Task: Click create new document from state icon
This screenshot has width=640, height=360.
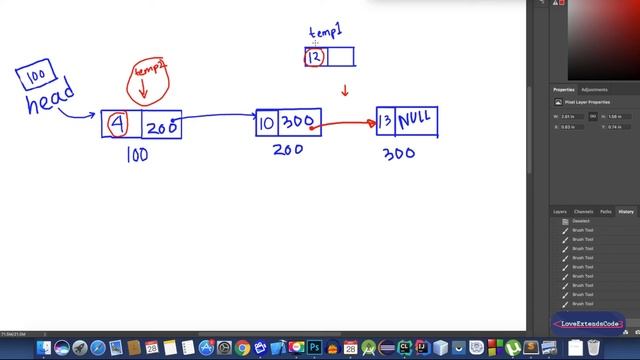Action: click(x=626, y=332)
